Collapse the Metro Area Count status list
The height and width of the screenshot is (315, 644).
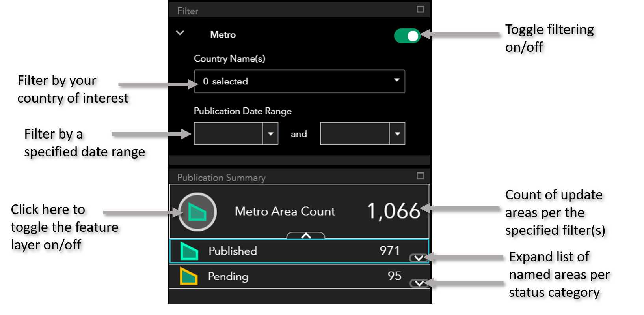[x=306, y=236]
